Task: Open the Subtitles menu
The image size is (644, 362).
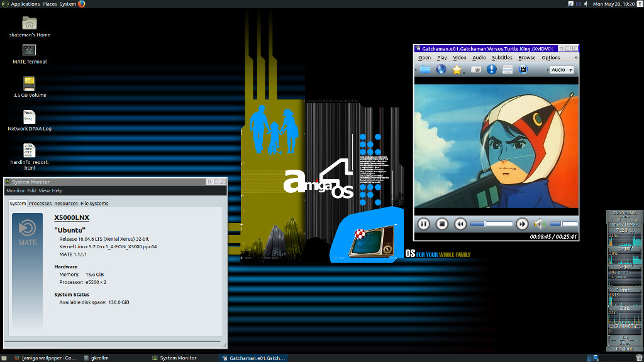Action: click(502, 58)
